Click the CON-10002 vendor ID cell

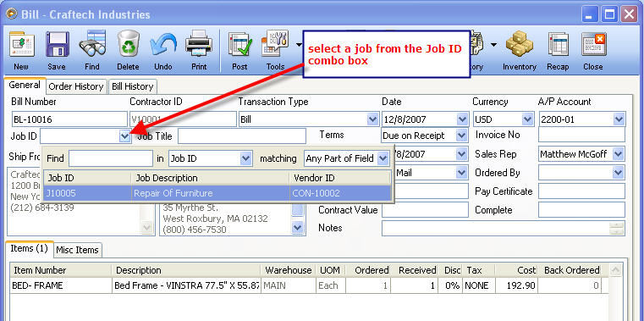(x=340, y=193)
